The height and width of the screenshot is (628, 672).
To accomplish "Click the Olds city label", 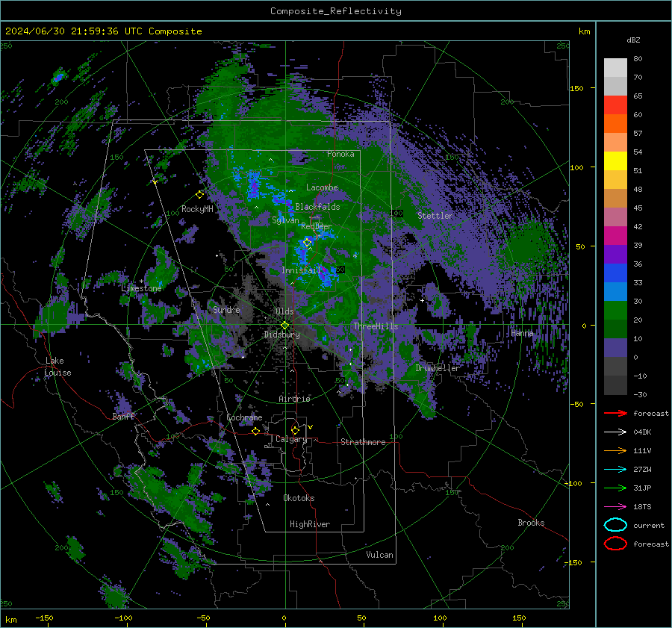I will (x=284, y=311).
